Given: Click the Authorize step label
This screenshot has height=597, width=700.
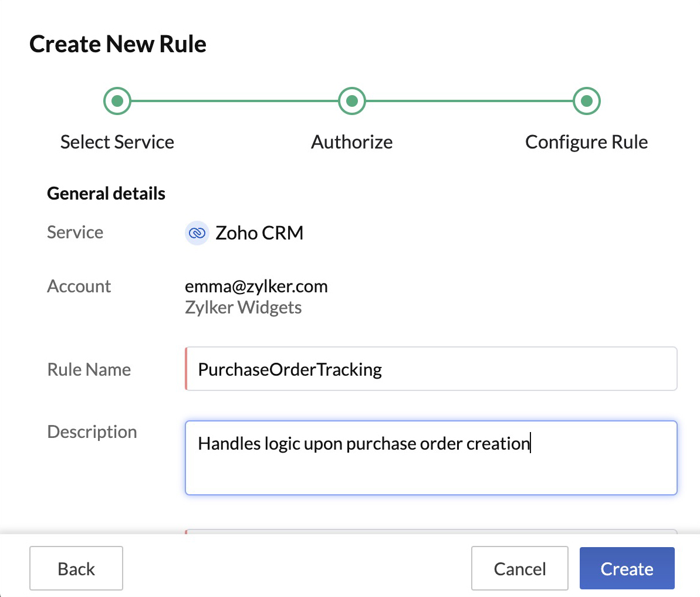Looking at the screenshot, I should tap(351, 141).
